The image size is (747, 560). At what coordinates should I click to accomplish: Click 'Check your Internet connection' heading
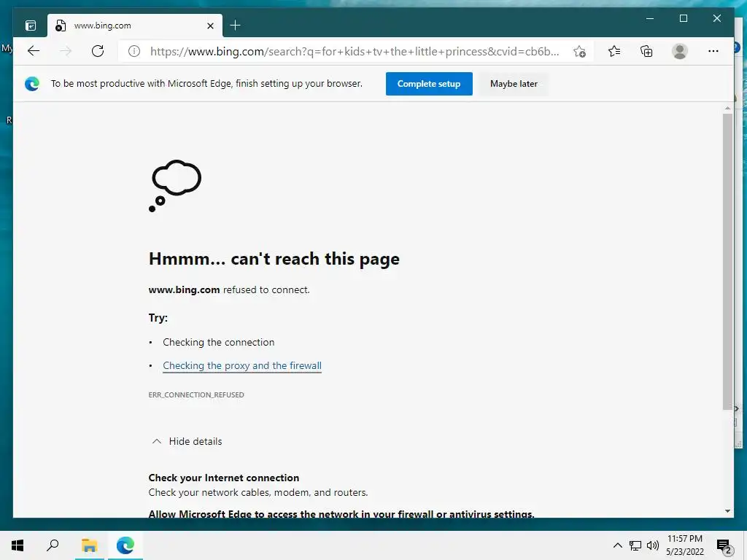click(x=224, y=478)
